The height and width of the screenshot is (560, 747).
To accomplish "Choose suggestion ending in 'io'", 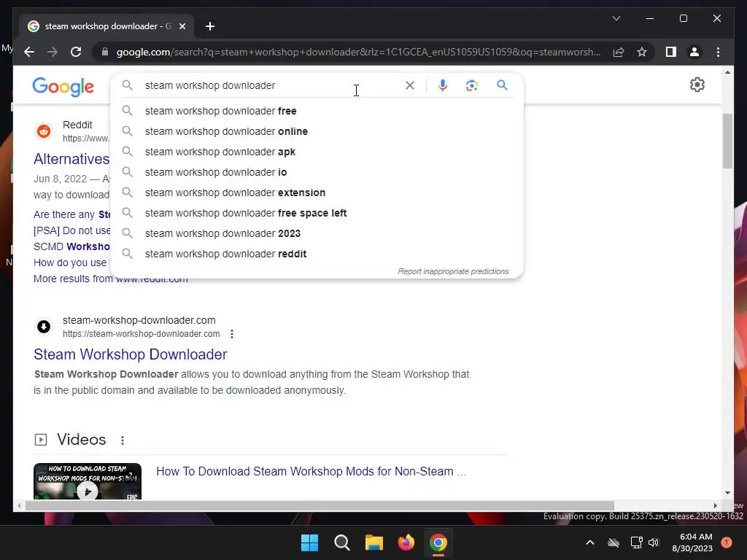I will [x=317, y=172].
